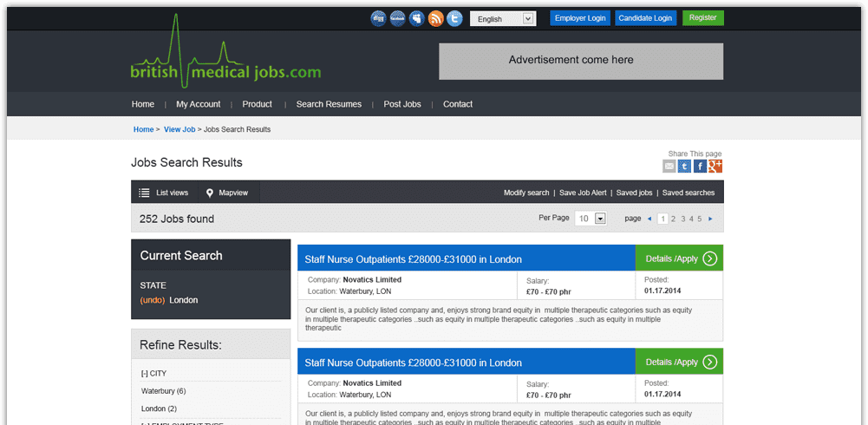Open Home in main navigation
Viewport: 868px width, 425px height.
(143, 104)
